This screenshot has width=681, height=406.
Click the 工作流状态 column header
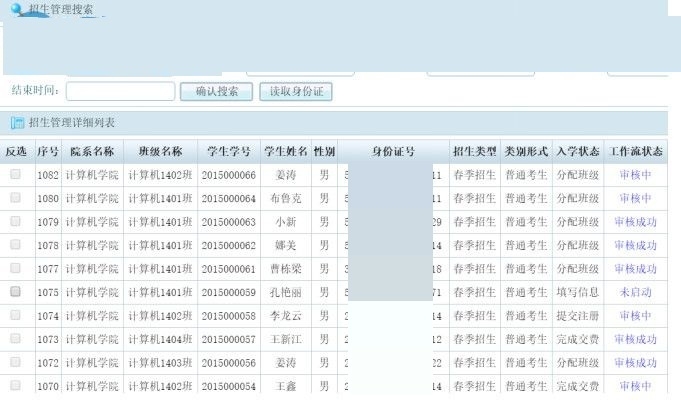coord(636,152)
